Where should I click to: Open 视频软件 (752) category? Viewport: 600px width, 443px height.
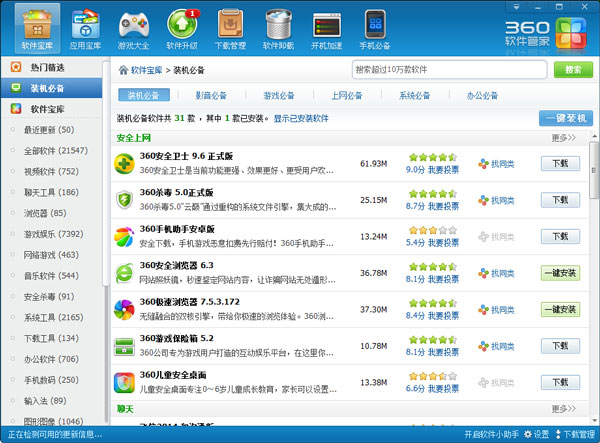click(51, 171)
